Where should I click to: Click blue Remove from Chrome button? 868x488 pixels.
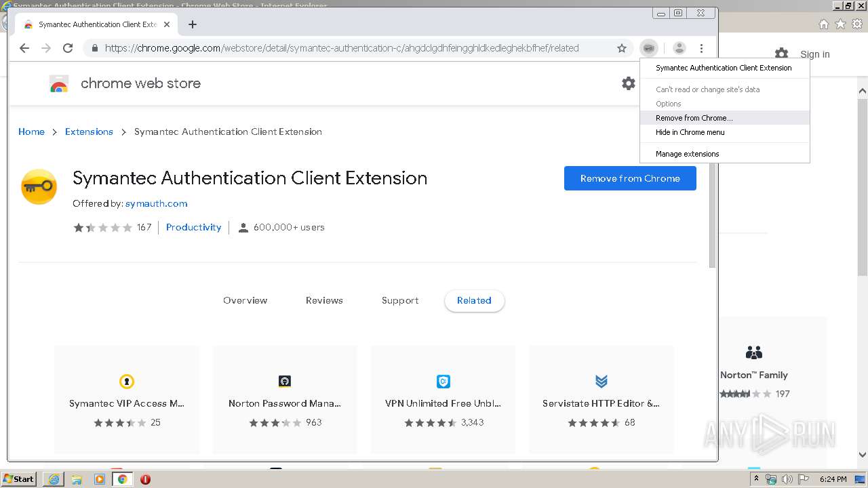tap(630, 178)
